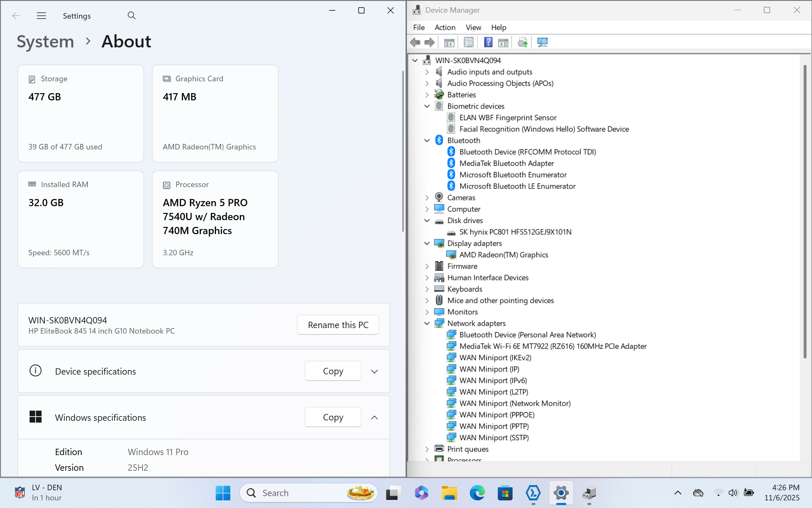The width and height of the screenshot is (812, 508).
Task: Expand the Cameras device category
Action: (x=427, y=198)
